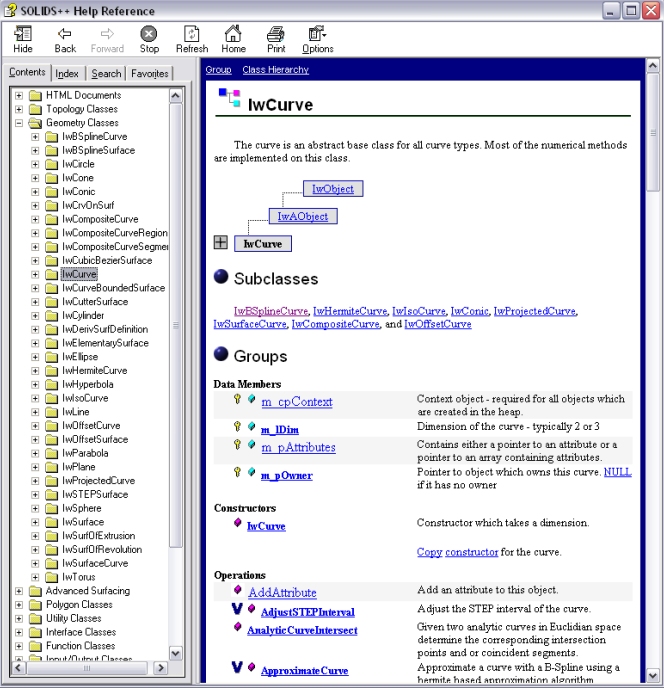
Task: Click the tree scrollbar up arrow
Action: [176, 95]
